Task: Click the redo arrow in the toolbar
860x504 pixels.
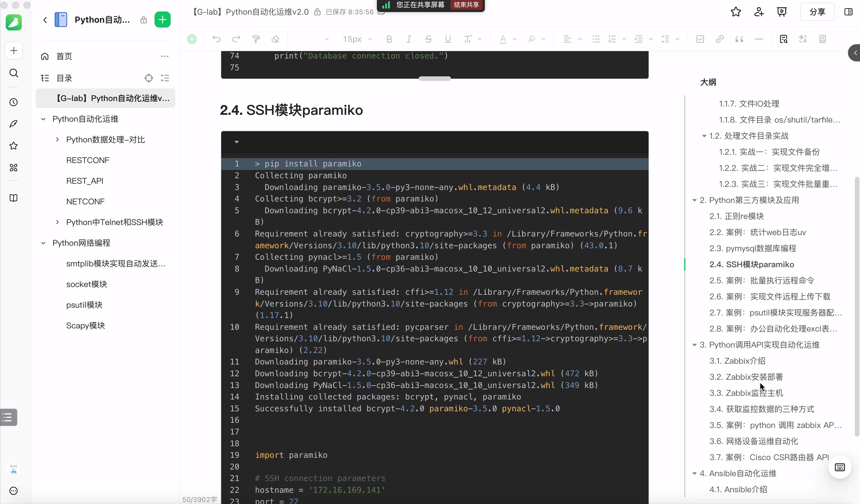Action: (236, 39)
